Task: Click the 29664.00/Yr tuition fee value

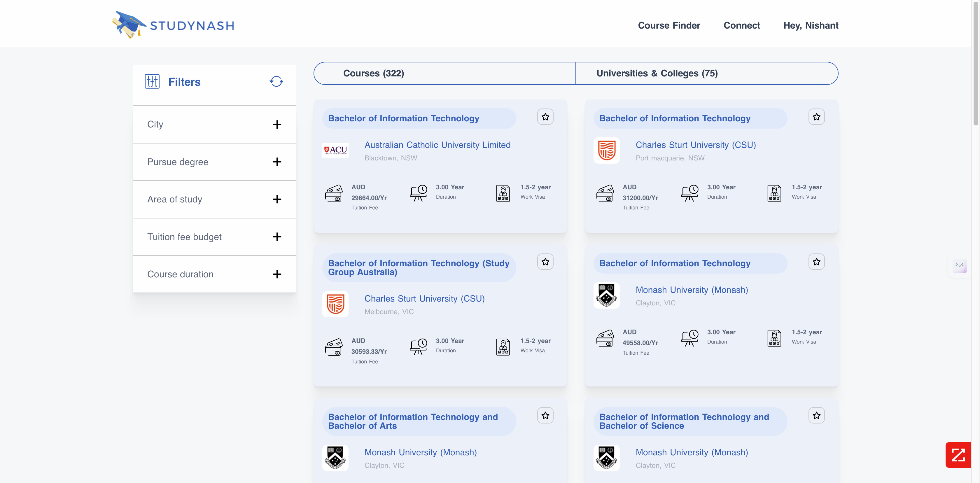Action: [369, 198]
